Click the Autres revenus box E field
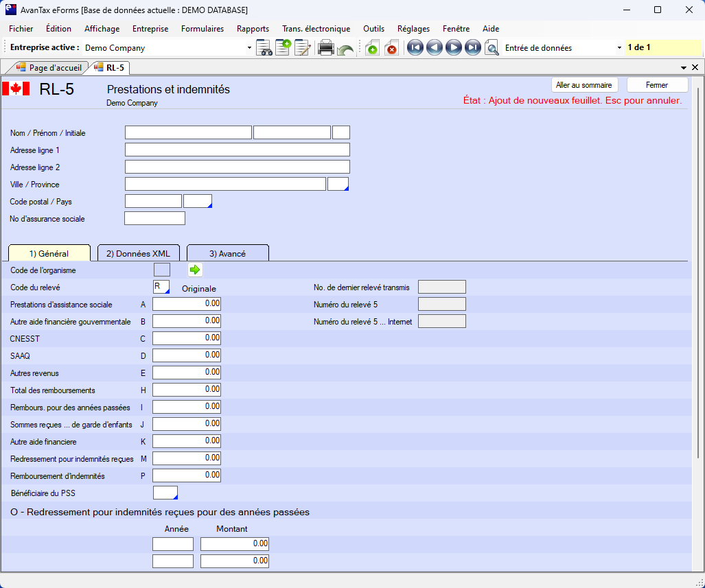The image size is (705, 588). coord(187,373)
